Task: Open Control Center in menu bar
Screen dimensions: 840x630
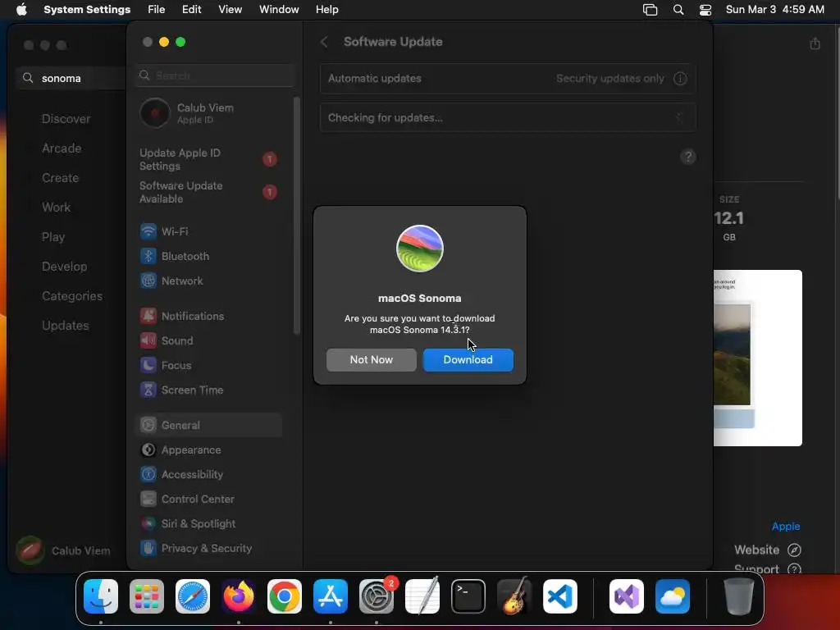Action: coord(705,10)
